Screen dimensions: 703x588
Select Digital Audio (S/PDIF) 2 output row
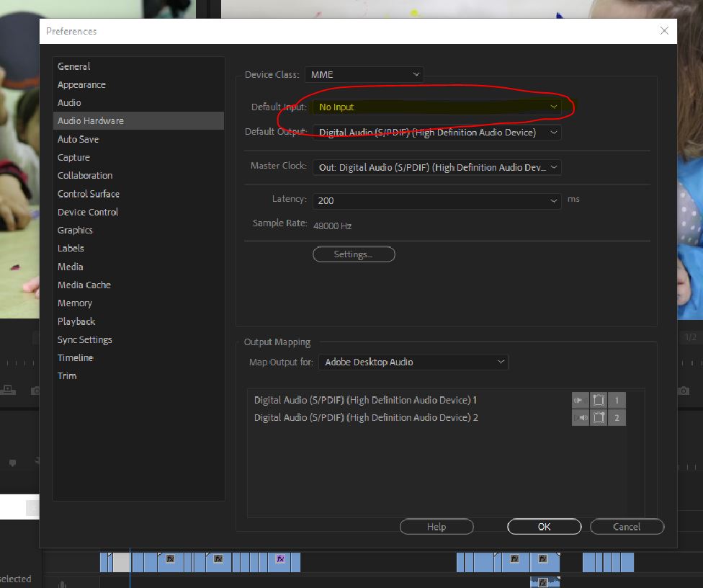pyautogui.click(x=366, y=417)
